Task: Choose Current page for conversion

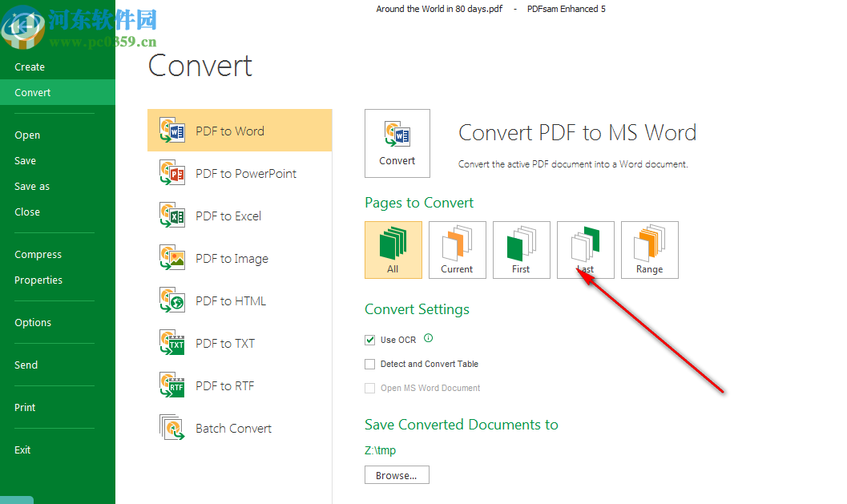Action: tap(457, 249)
